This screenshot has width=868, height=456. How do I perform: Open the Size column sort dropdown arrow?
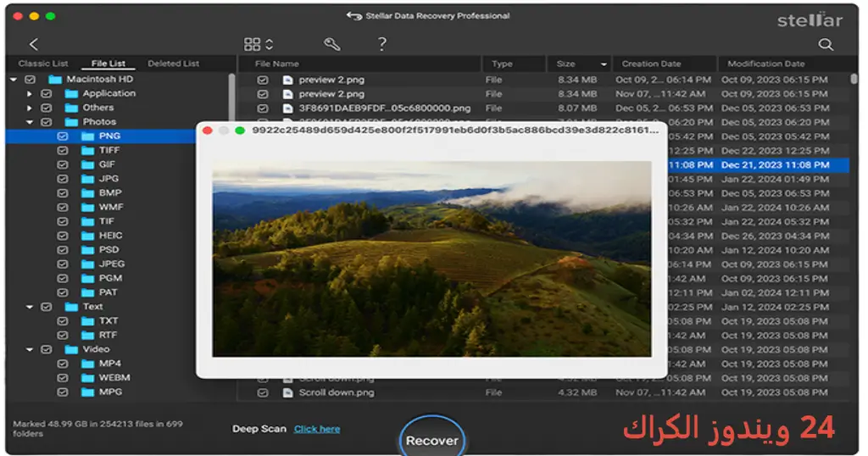click(x=604, y=64)
